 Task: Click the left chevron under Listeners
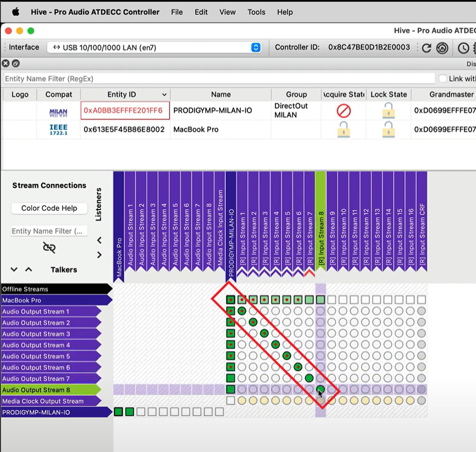pyautogui.click(x=99, y=240)
